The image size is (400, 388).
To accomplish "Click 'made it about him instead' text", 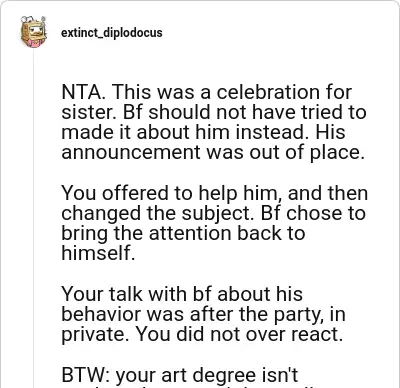I will pos(184,132).
